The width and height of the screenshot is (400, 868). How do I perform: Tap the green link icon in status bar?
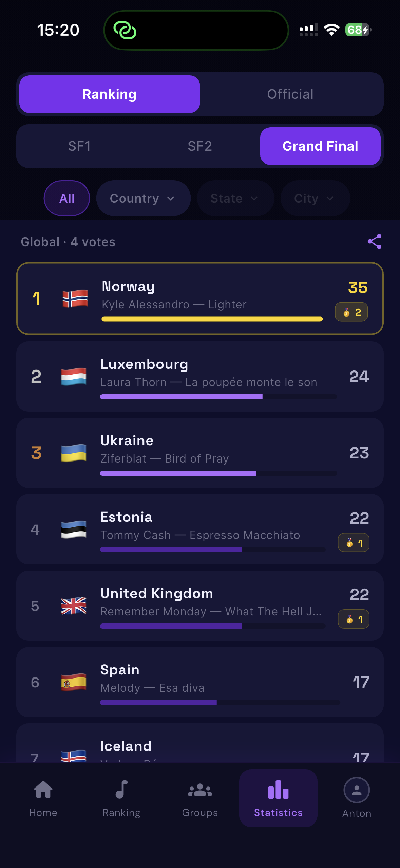pos(125,30)
